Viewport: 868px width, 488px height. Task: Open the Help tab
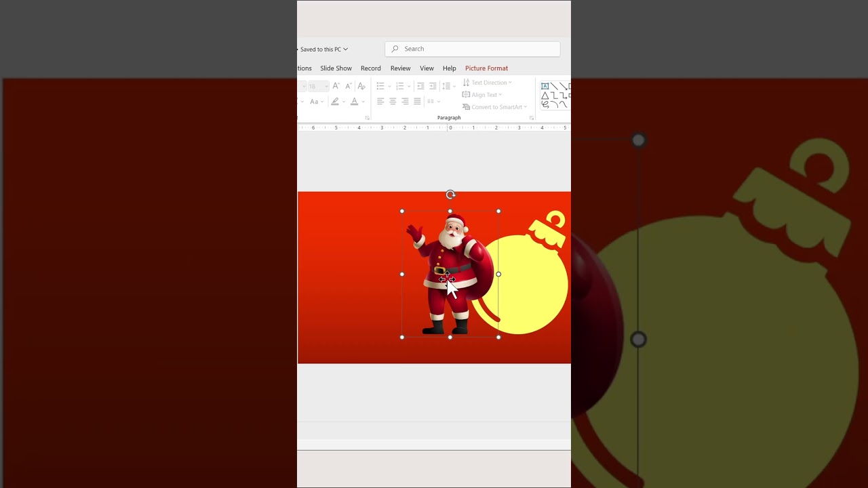449,68
